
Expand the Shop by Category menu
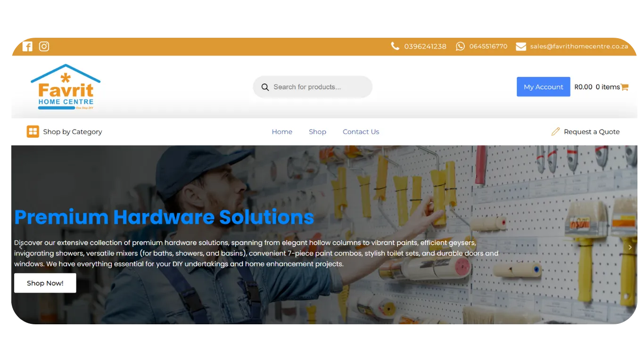(x=73, y=132)
